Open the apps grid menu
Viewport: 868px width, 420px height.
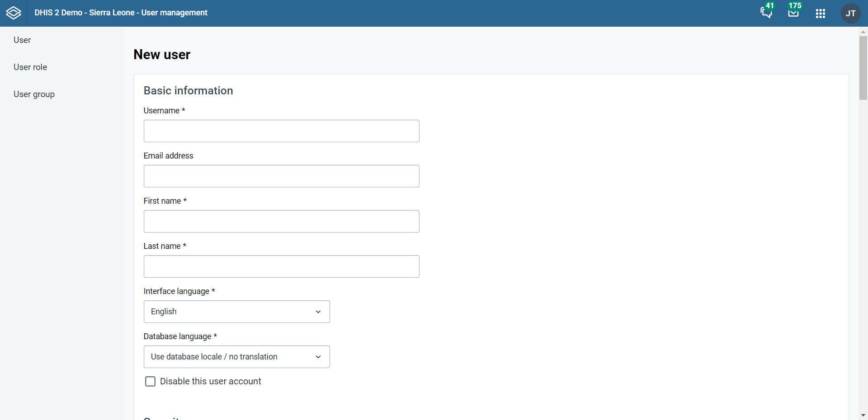point(821,14)
